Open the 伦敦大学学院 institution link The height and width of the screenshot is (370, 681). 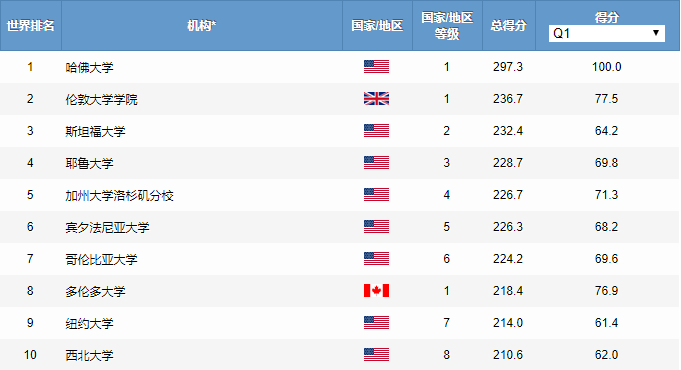(x=101, y=99)
